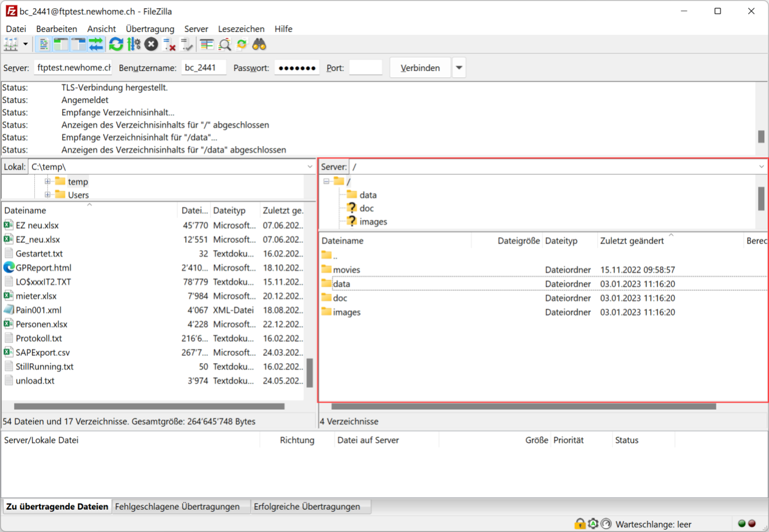Viewport: 769px width, 532px height.
Task: Open the Server menu
Action: (196, 28)
